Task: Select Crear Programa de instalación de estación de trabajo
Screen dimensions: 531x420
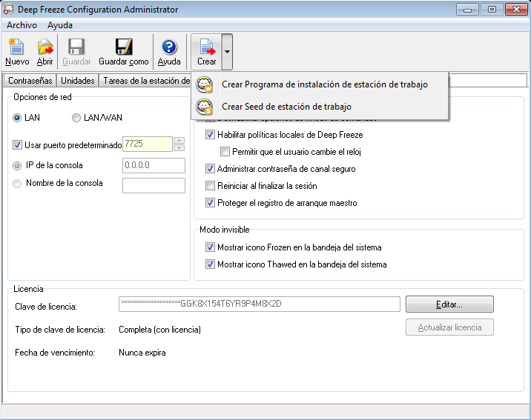Action: [x=320, y=84]
